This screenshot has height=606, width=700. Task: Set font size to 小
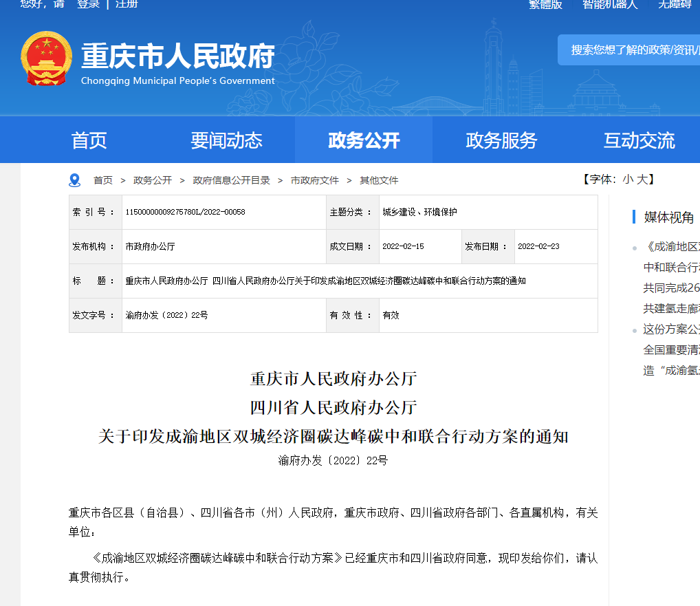(628, 180)
